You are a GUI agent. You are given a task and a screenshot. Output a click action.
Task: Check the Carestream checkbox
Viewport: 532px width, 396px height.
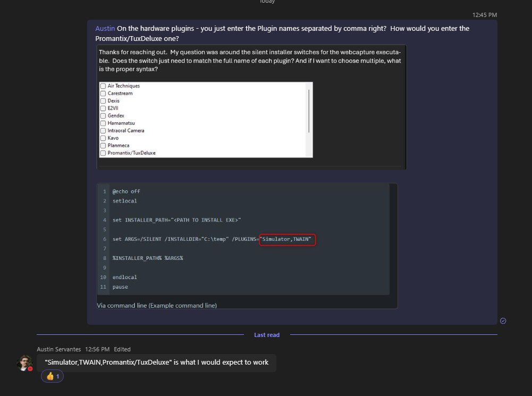(103, 94)
